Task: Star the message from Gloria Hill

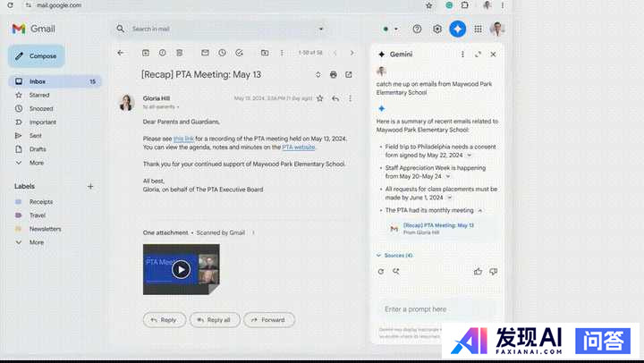Action: 320,98
